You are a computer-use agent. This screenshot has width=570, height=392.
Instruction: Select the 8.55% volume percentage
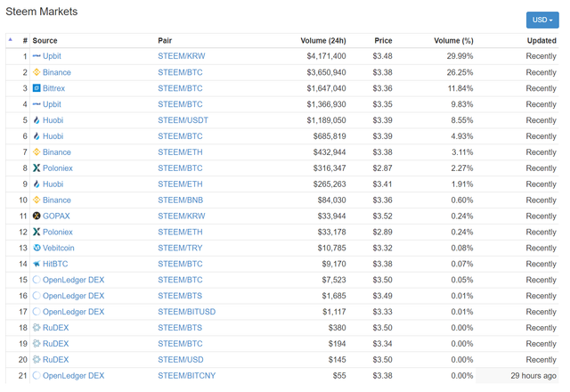point(462,120)
